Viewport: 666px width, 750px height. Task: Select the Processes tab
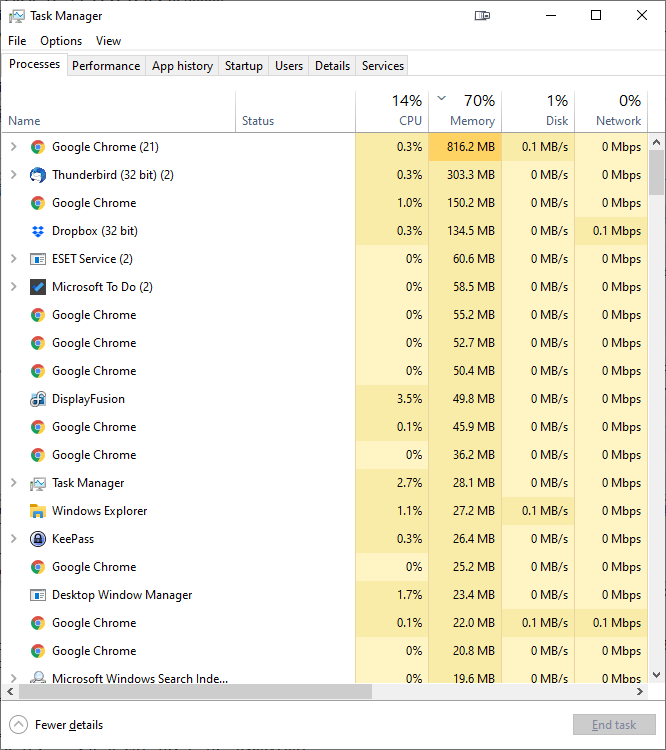[34, 65]
